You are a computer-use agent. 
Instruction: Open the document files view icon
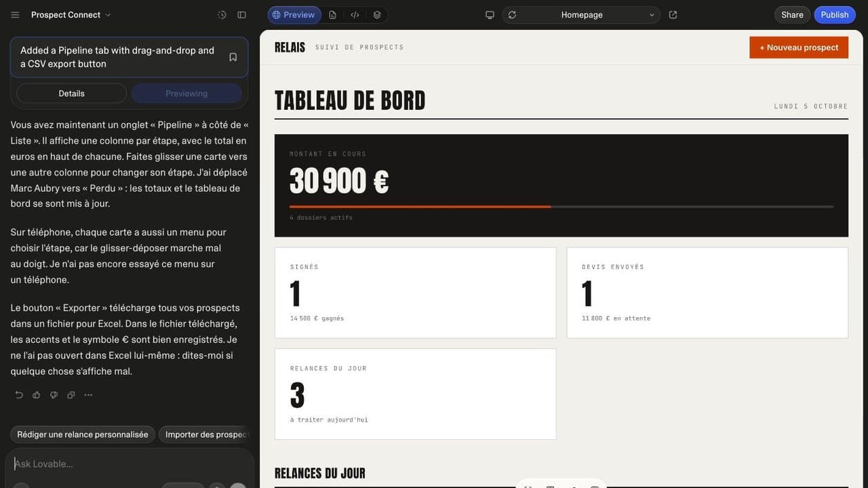coord(332,15)
